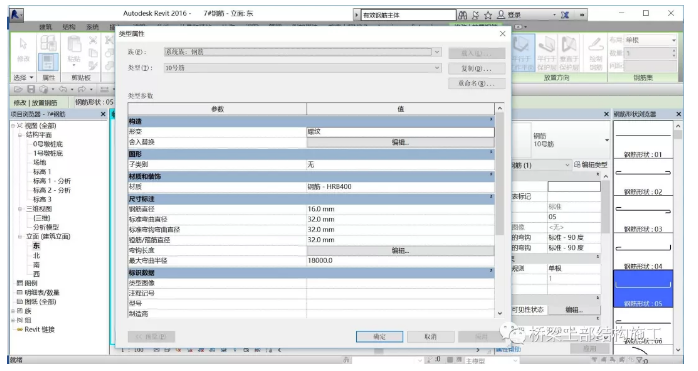
Task: Open the Properties palette icon in ribbon
Action: coord(48,61)
